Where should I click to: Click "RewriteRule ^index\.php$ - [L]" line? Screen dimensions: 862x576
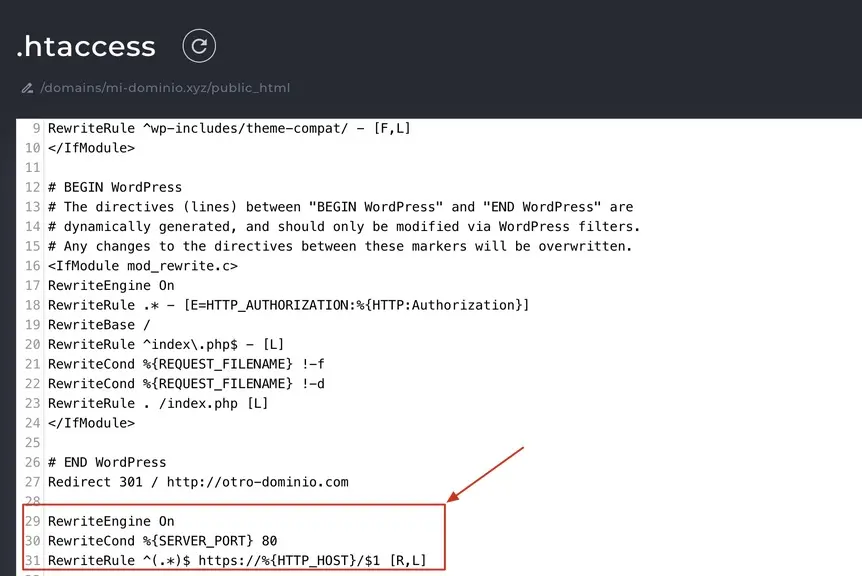click(166, 345)
